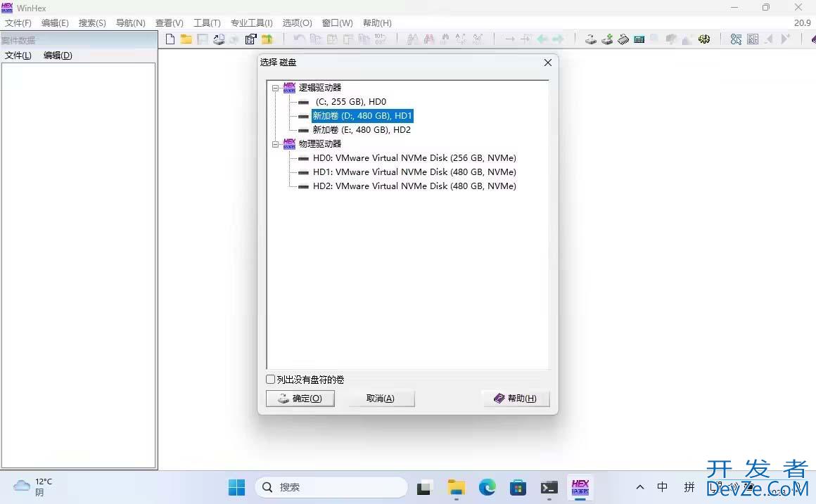Open the 文件(F) menu
This screenshot has height=504, width=816.
(18, 23)
